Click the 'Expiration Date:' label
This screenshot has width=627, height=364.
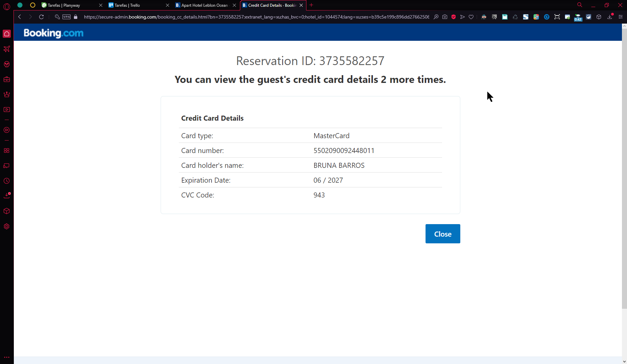tap(206, 180)
